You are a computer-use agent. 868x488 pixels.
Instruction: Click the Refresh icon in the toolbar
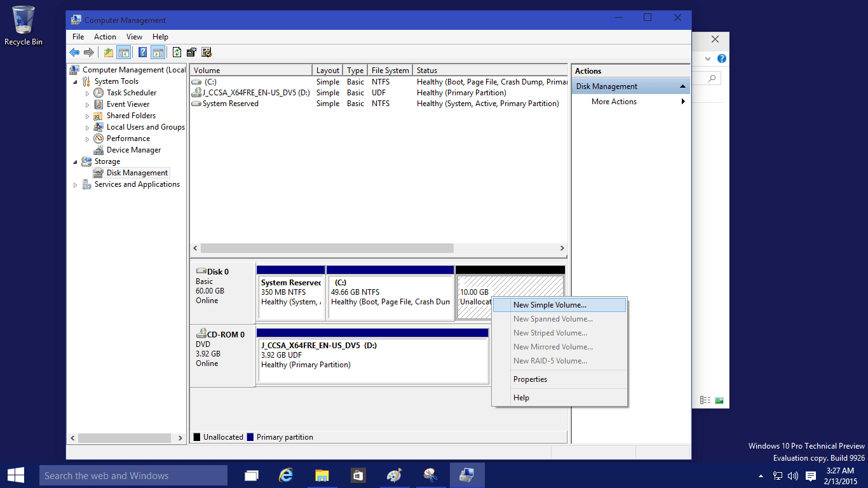pyautogui.click(x=176, y=52)
